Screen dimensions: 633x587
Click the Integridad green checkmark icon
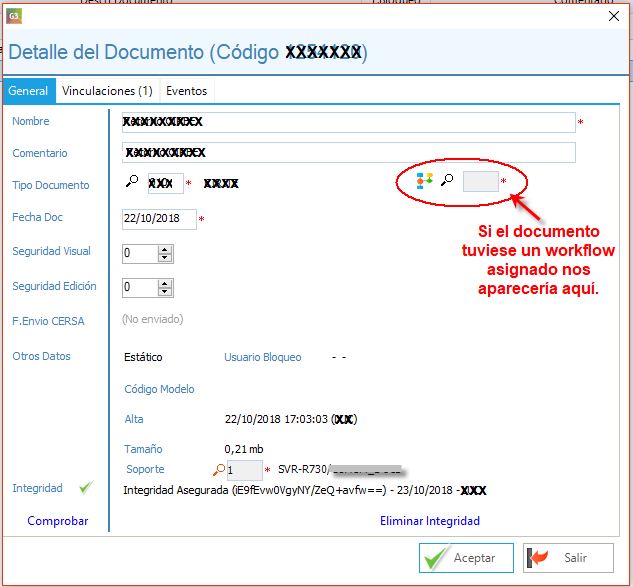[x=86, y=487]
